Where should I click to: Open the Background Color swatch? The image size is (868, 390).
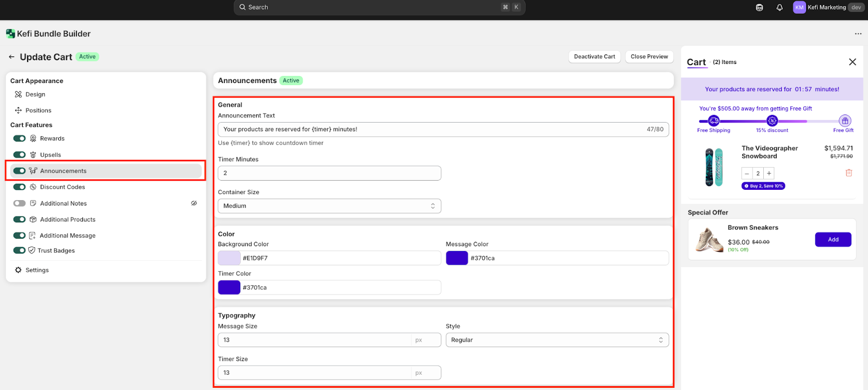229,258
